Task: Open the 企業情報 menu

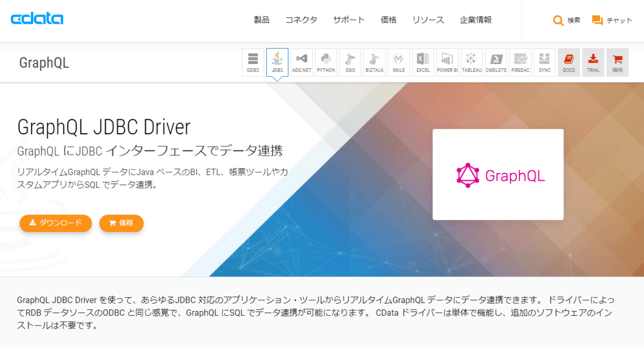Action: click(475, 20)
